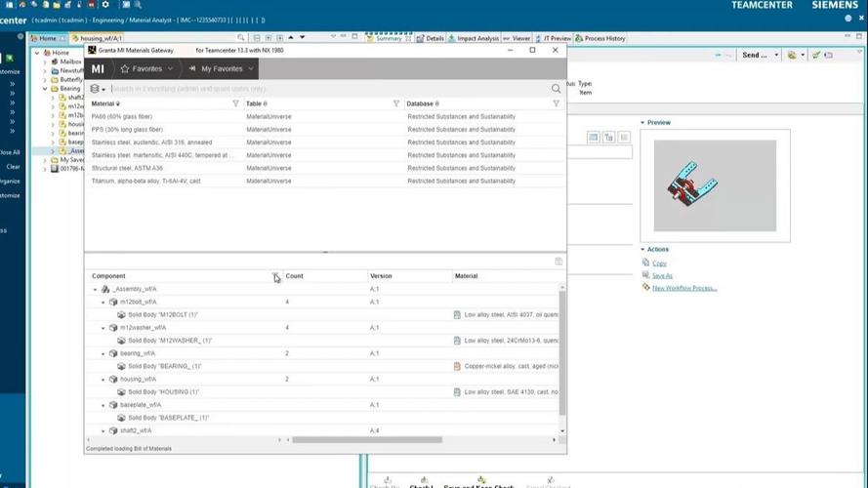Open the JT Preview tab
868x488 pixels.
click(x=553, y=38)
